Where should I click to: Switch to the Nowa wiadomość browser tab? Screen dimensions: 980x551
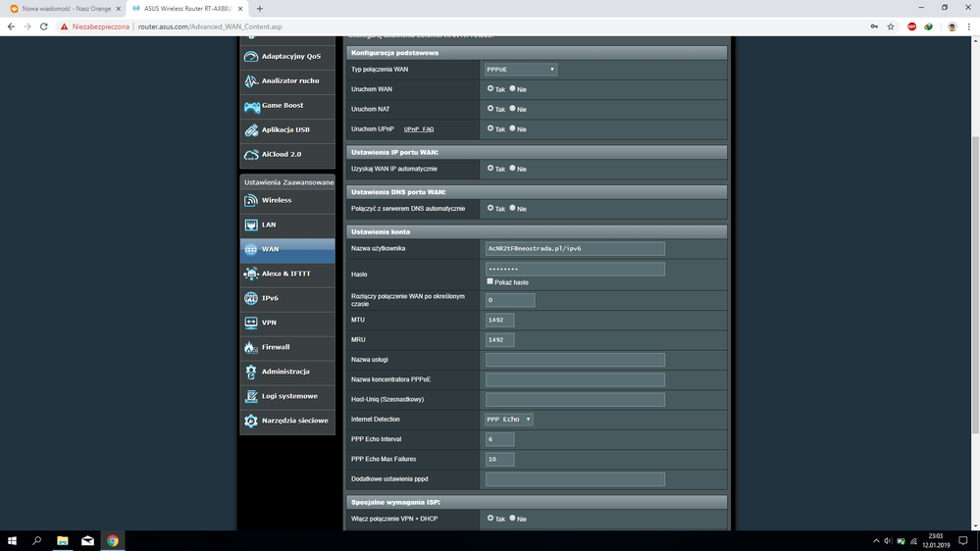(64, 9)
